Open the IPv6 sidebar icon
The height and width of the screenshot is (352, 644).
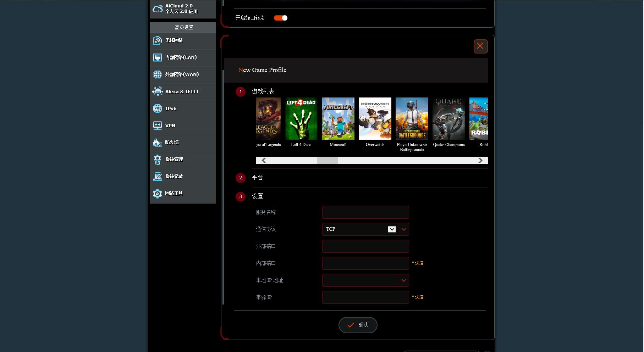pyautogui.click(x=158, y=108)
